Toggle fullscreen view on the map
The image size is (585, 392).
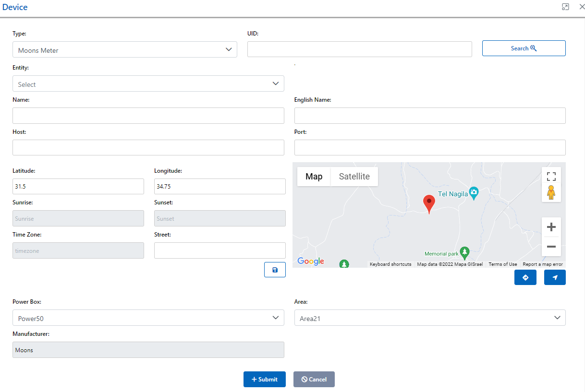tap(551, 176)
